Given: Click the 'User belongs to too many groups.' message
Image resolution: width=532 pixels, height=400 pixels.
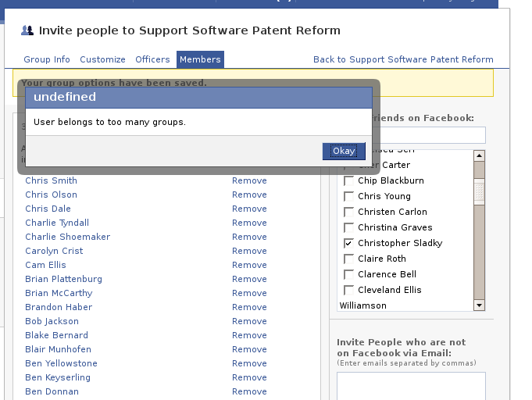Looking at the screenshot, I should (109, 122).
